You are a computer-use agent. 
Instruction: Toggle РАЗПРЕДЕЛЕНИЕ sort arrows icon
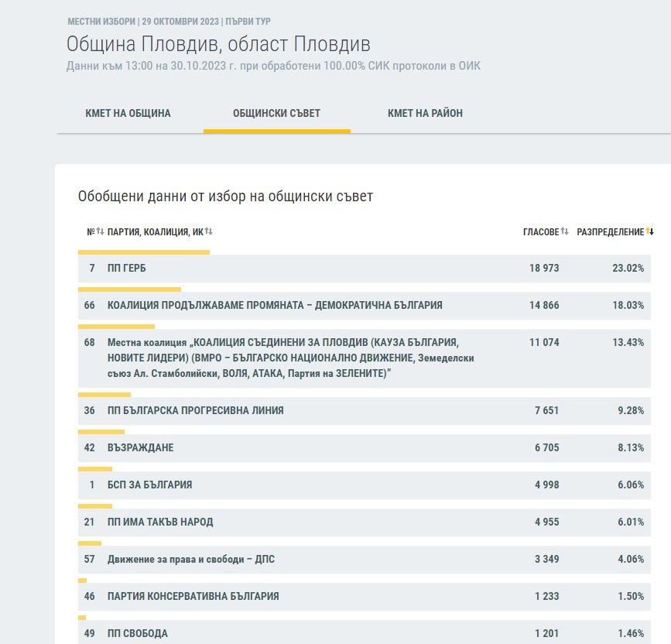pos(650,231)
